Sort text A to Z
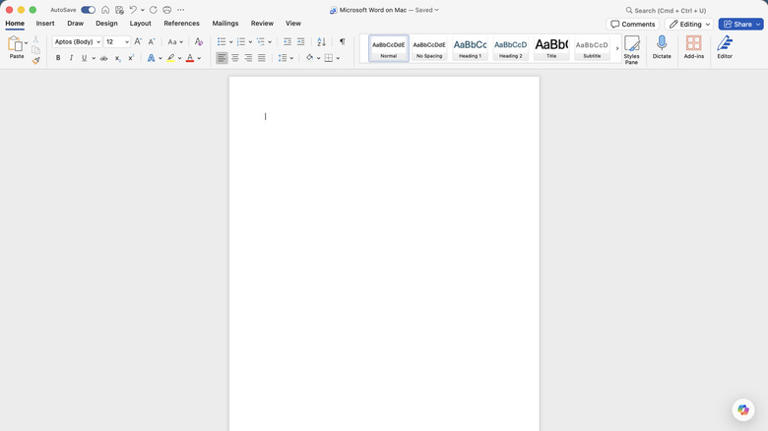This screenshot has width=768, height=431. click(x=321, y=42)
